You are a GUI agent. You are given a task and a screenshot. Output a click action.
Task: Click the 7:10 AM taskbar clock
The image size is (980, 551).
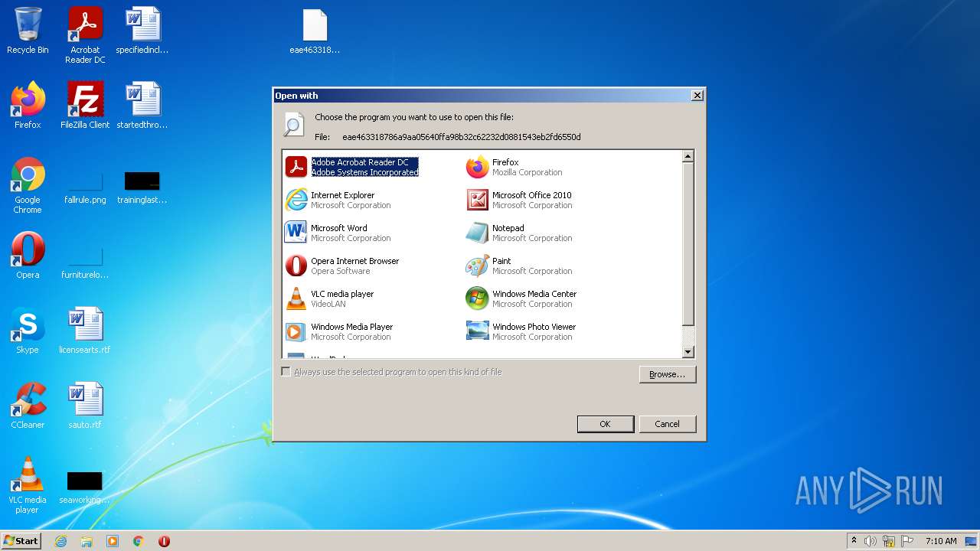tap(941, 541)
